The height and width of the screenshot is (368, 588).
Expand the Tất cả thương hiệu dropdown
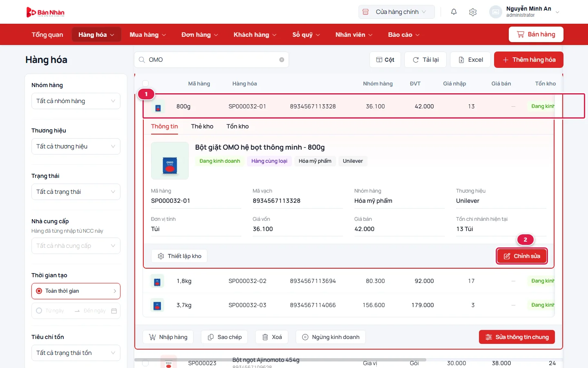76,146
